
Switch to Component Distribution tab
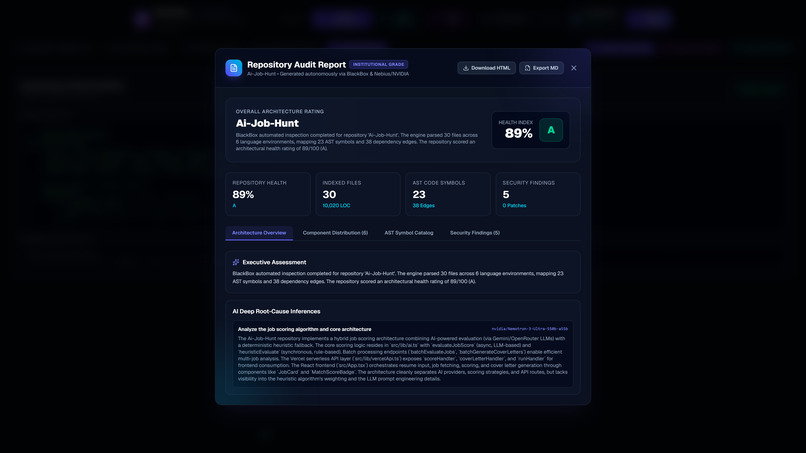(x=335, y=233)
